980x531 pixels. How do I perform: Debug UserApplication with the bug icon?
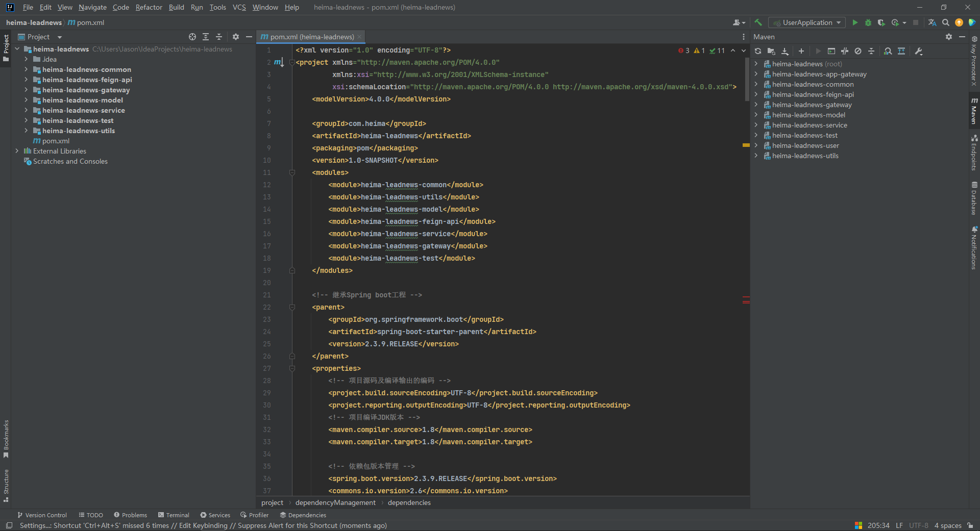point(868,22)
